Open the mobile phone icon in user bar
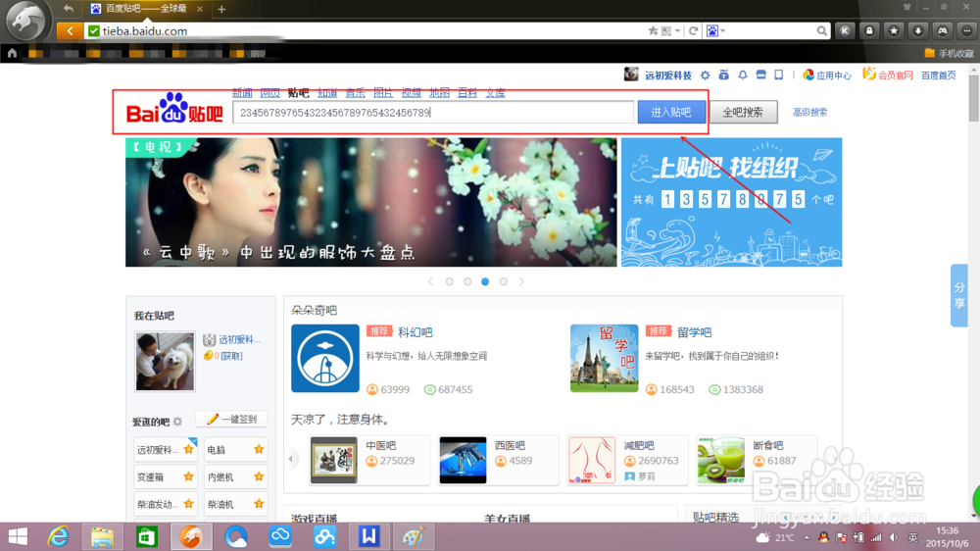The width and height of the screenshot is (980, 551). 779,75
